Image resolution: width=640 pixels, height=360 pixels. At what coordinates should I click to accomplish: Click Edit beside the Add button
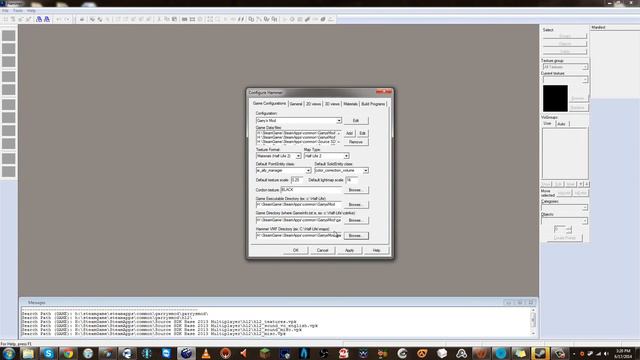(362, 133)
